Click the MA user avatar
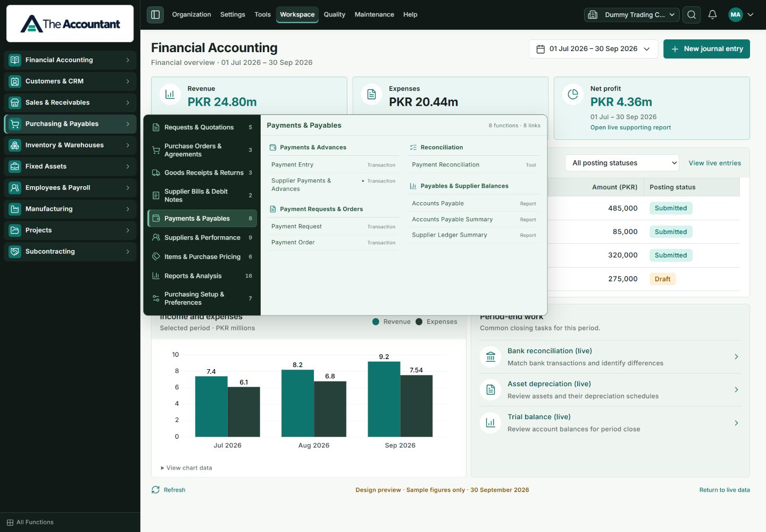 tap(736, 15)
